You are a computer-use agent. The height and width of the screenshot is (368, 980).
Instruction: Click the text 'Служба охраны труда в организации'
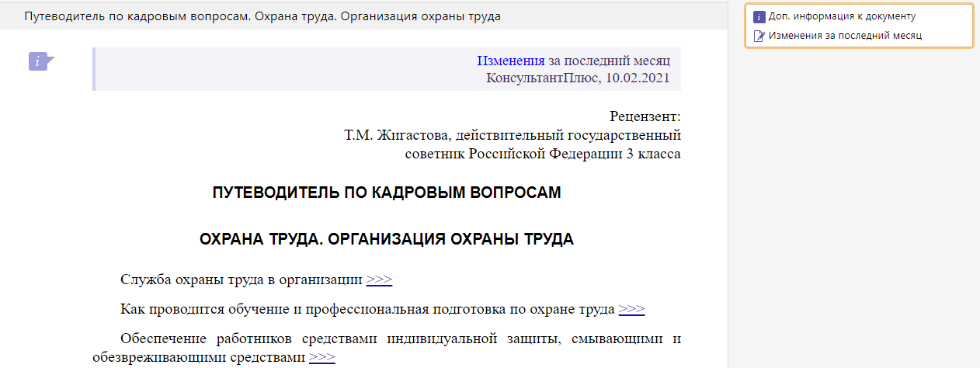pyautogui.click(x=242, y=279)
